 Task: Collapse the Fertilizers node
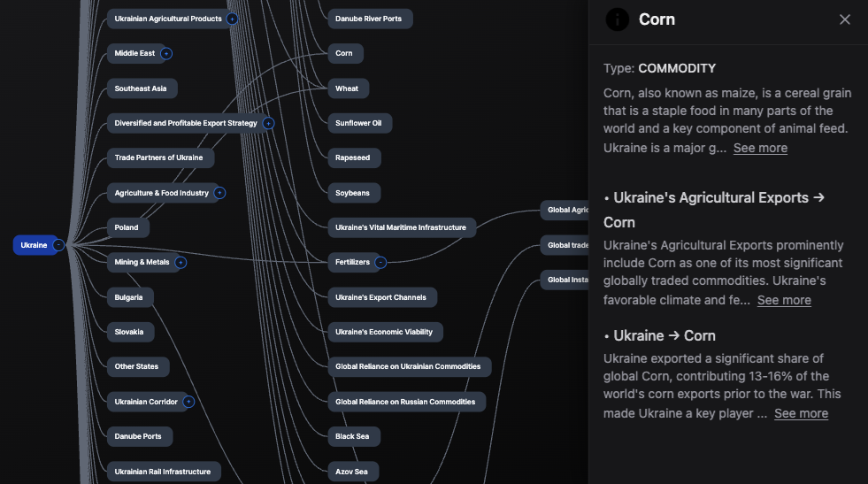coord(380,263)
